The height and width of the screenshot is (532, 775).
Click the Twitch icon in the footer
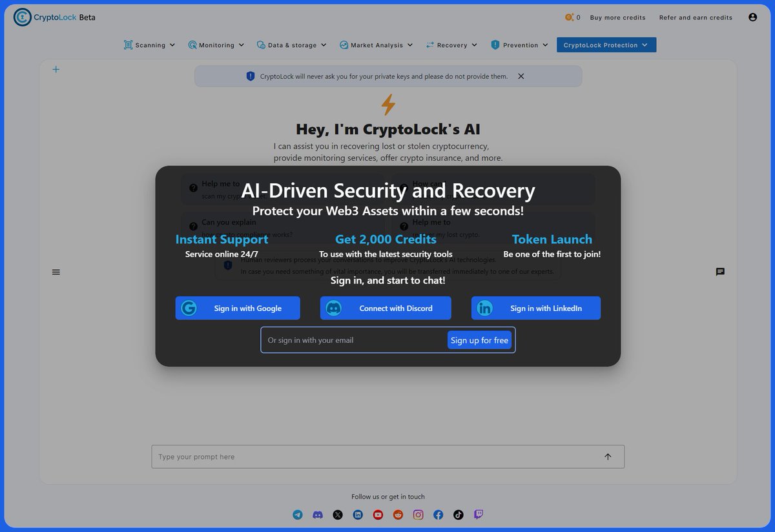pos(478,515)
